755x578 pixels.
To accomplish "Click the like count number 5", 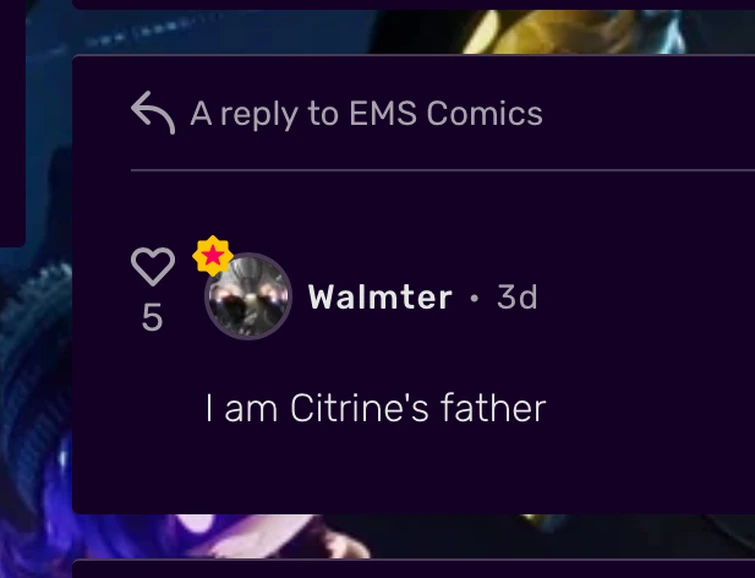I will [152, 317].
